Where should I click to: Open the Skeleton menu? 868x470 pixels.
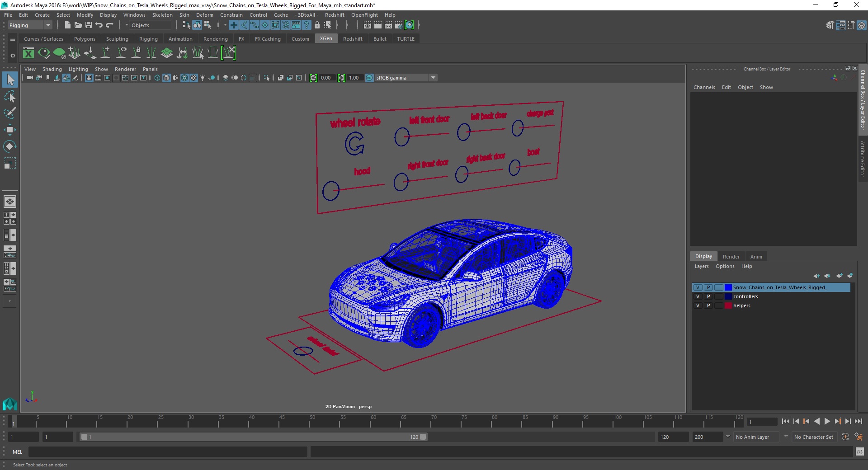coord(162,15)
